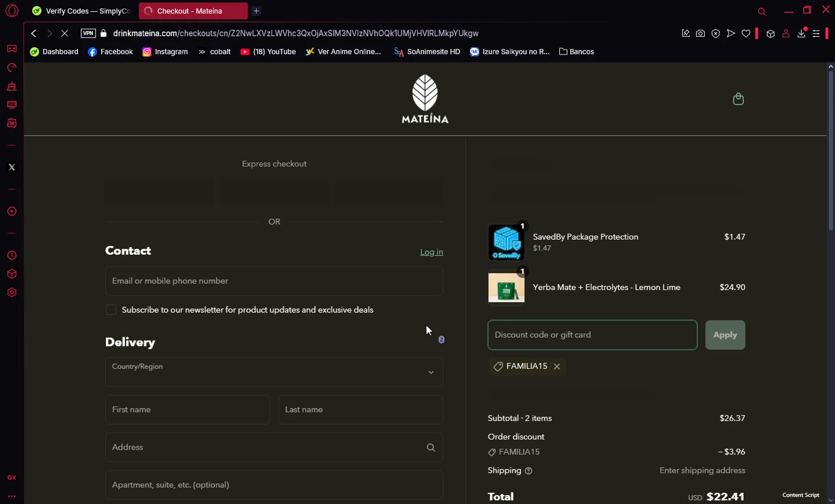This screenshot has height=504, width=835.
Task: Expand the Country/Region dropdown
Action: coord(274,372)
